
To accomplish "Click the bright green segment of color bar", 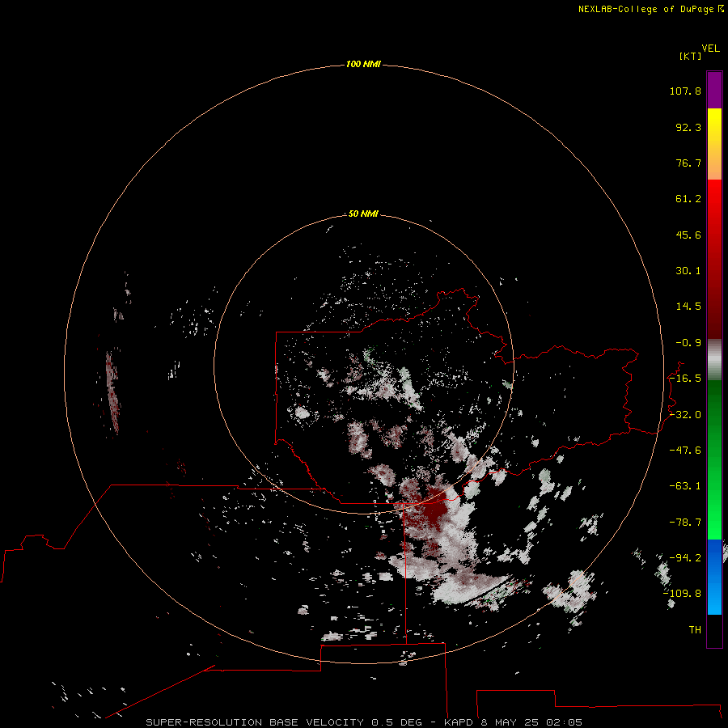I will click(714, 459).
